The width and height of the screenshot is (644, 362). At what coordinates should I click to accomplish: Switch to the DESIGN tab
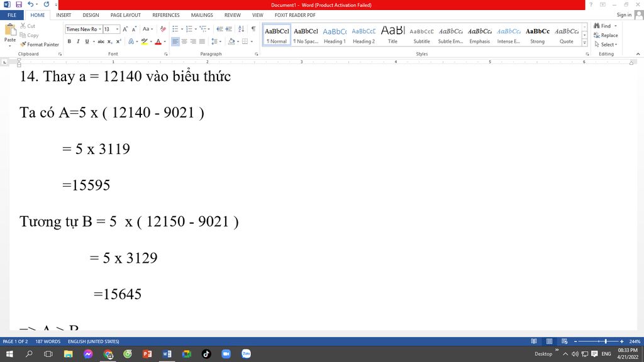(x=91, y=15)
